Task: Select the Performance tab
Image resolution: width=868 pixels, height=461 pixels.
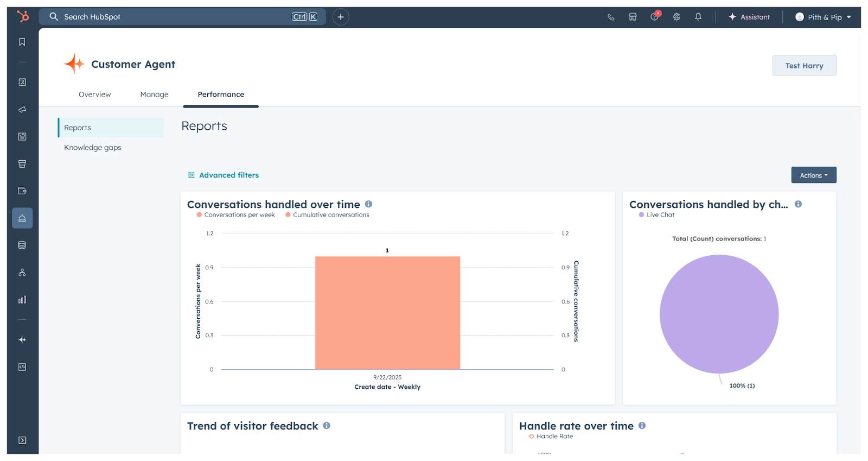Action: coord(221,94)
